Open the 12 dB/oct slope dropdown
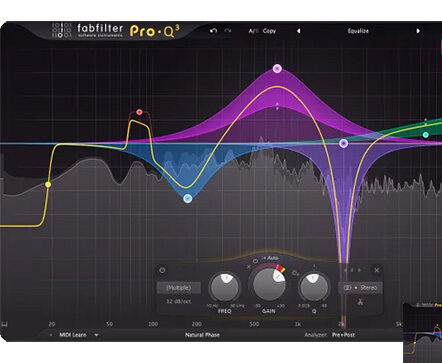This screenshot has height=363, width=442. coord(179,301)
